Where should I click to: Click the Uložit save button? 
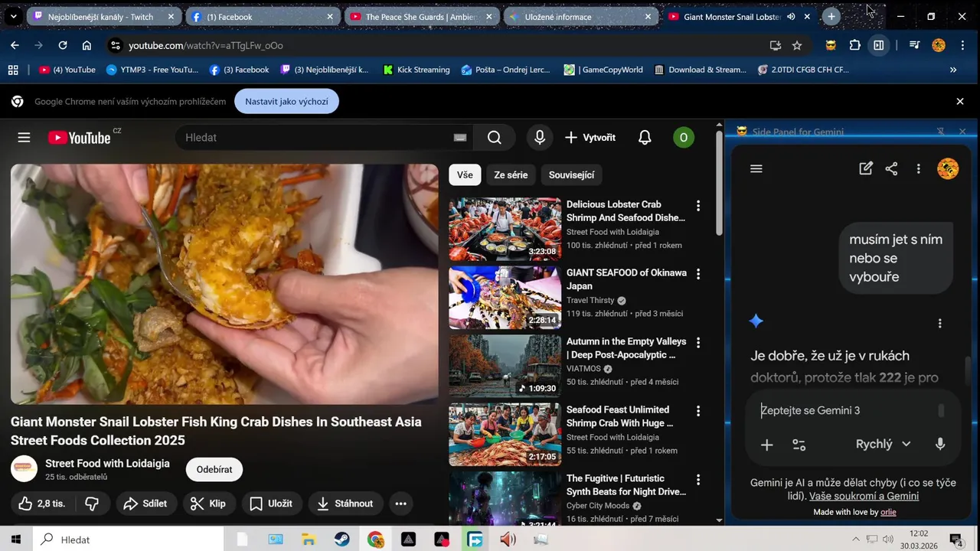click(x=272, y=504)
